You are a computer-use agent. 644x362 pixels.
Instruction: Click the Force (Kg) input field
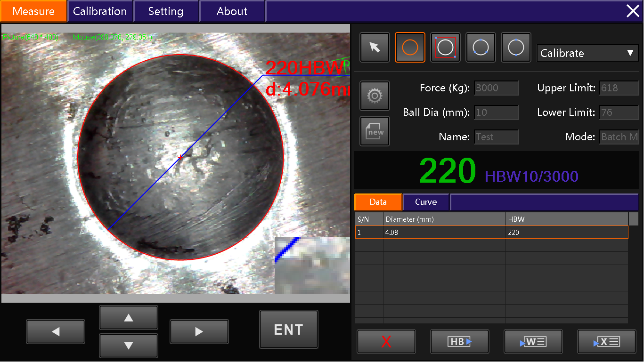coord(496,88)
